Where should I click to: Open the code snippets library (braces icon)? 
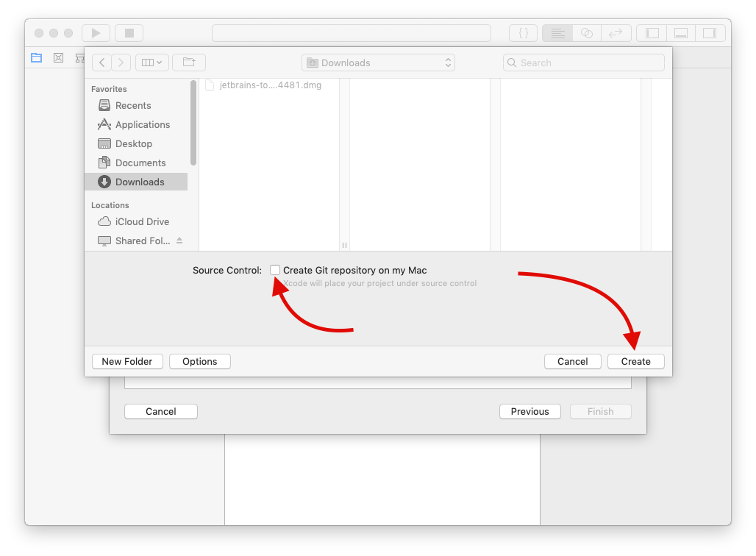point(524,33)
